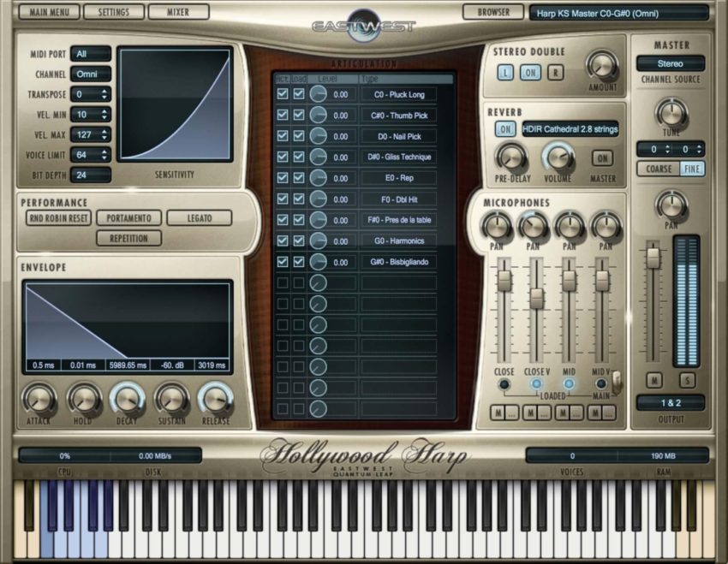
Task: Click the Decay envelope knob
Action: click(128, 399)
